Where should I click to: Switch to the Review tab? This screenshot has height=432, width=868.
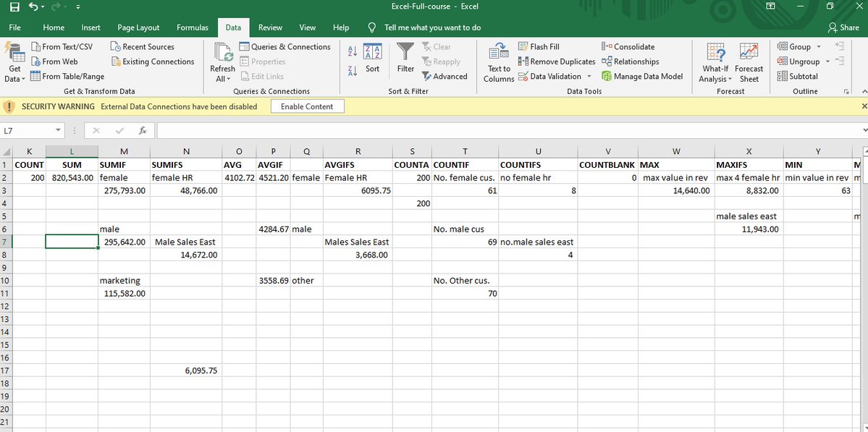pos(270,27)
